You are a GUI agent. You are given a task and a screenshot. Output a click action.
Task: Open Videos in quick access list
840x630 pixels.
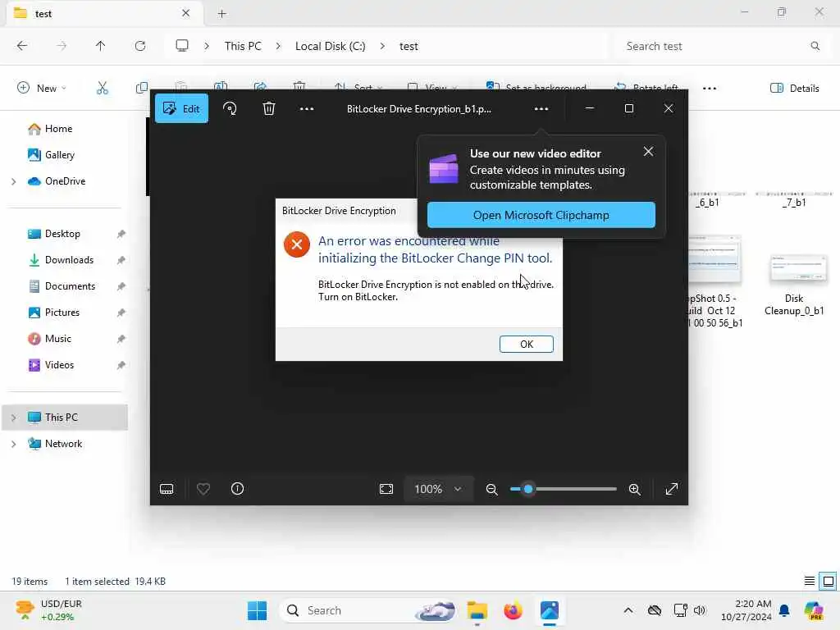[x=59, y=365]
